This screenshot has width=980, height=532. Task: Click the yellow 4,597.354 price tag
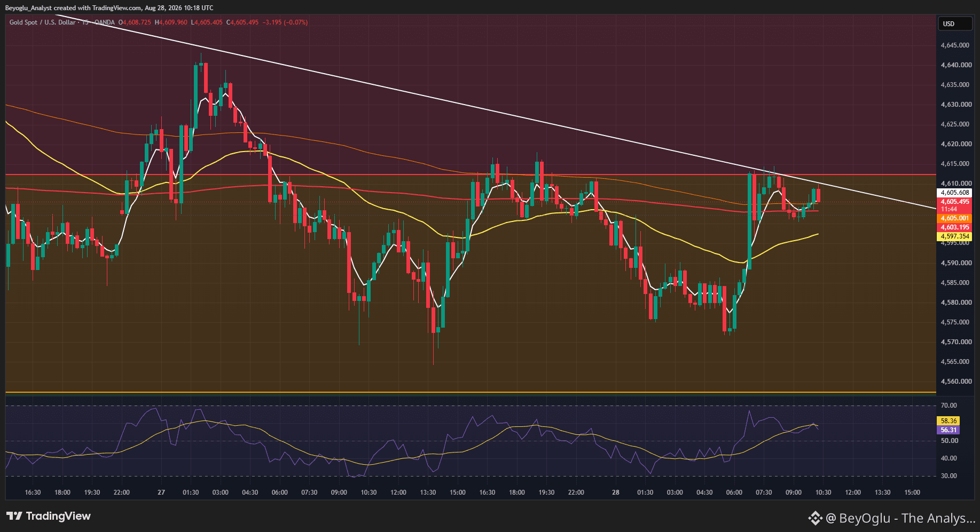tap(955, 236)
